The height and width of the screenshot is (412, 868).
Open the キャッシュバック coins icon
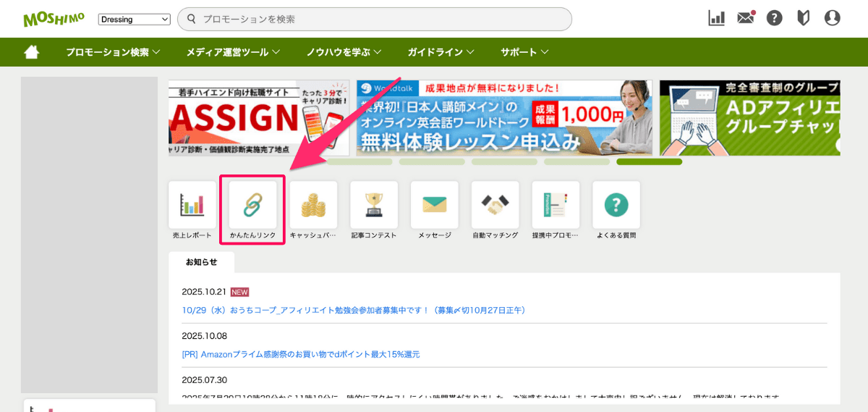[313, 205]
